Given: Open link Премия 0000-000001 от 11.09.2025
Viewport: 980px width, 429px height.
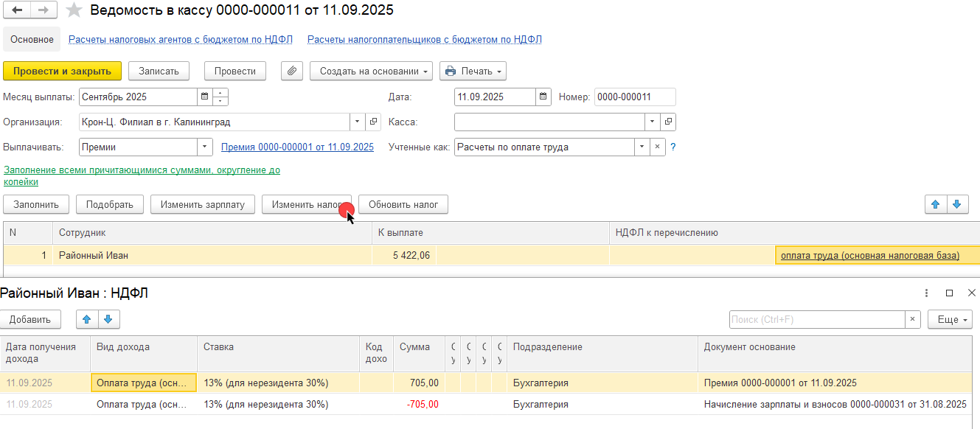Looking at the screenshot, I should pyautogui.click(x=297, y=147).
